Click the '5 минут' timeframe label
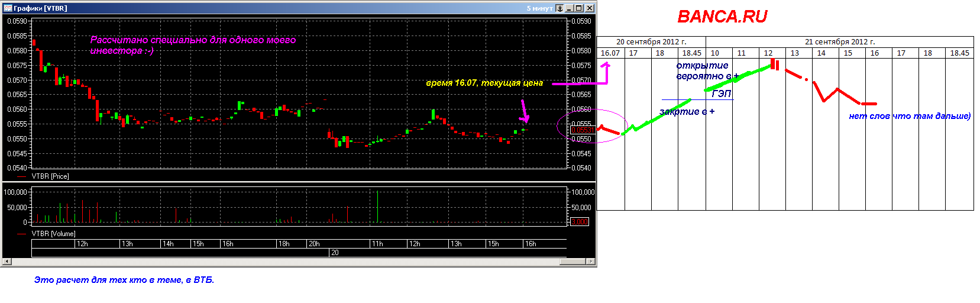 (x=539, y=8)
